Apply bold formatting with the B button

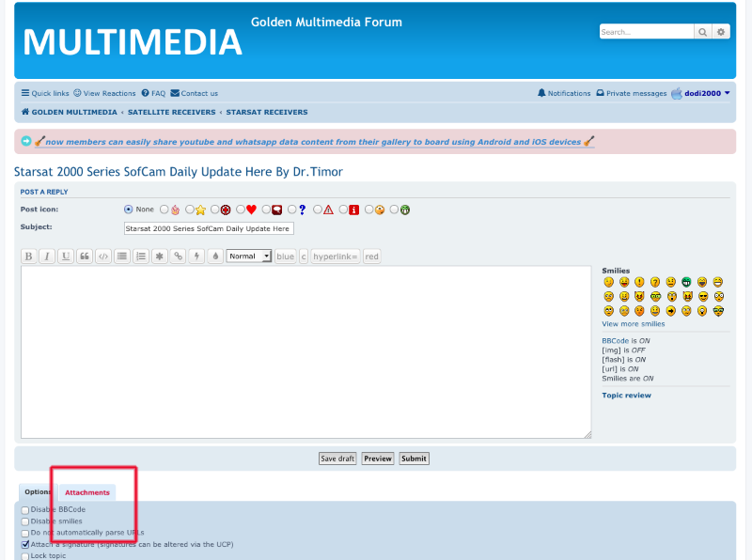[x=29, y=257]
